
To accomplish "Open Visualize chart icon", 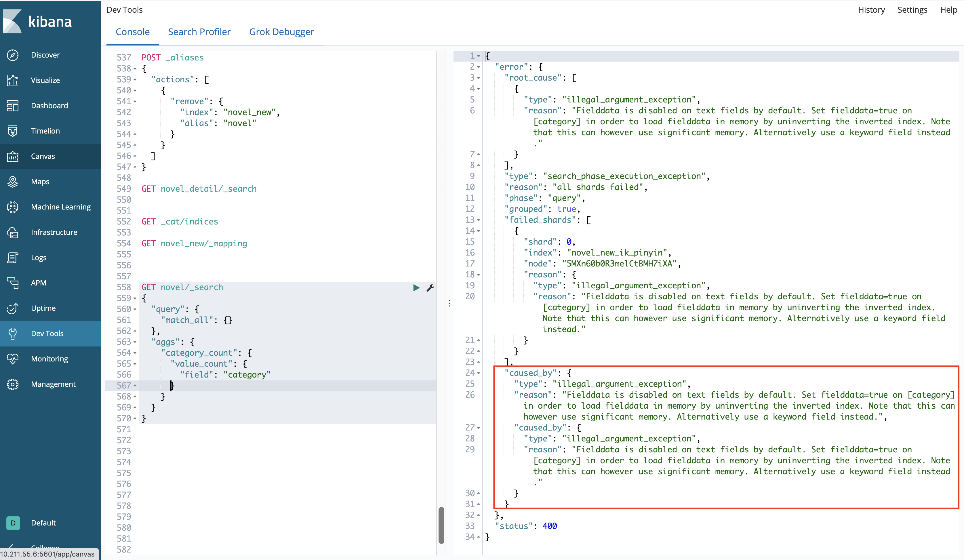I will click(13, 80).
